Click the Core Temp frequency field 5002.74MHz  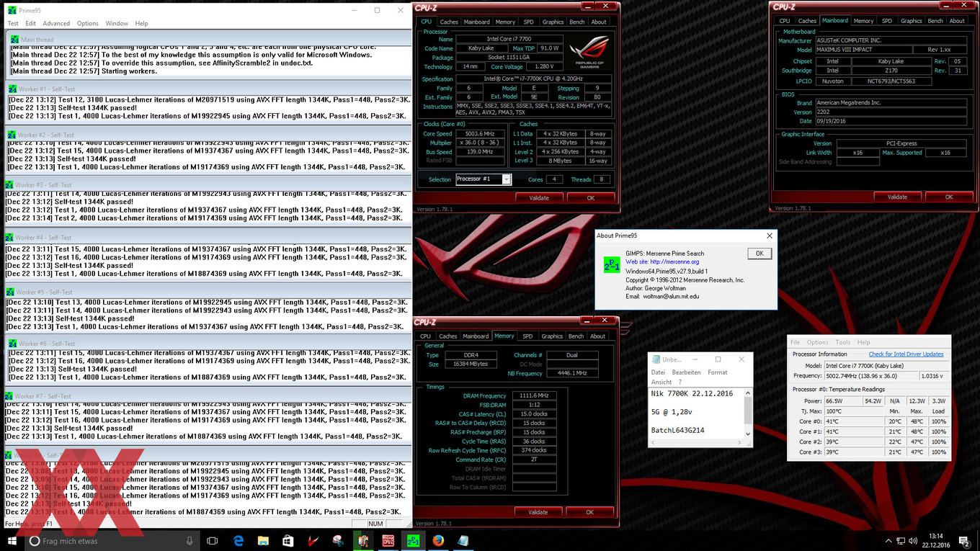872,376
